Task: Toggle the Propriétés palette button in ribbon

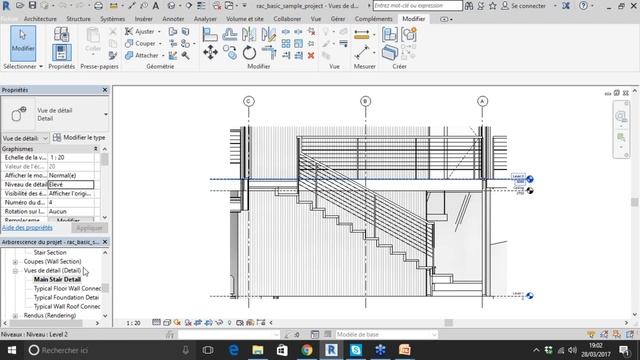Action: [x=62, y=53]
